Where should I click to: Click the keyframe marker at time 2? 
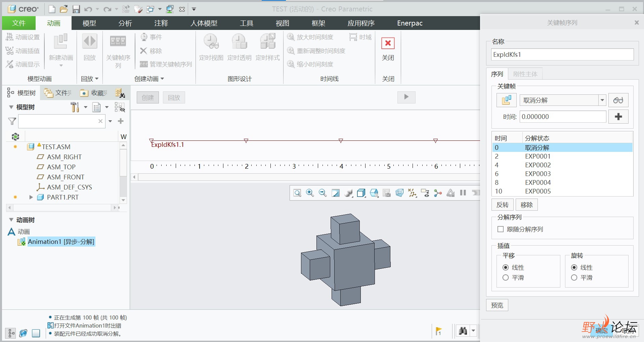246,141
